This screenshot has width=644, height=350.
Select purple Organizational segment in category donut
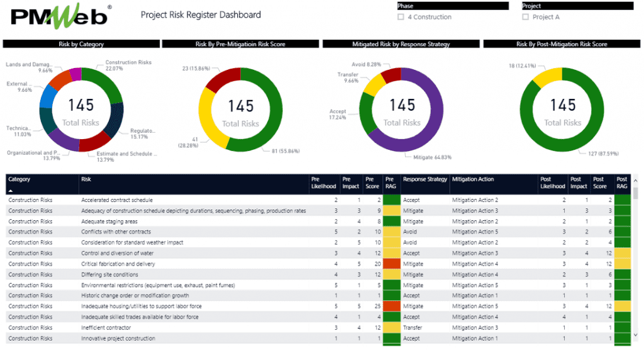tap(65, 140)
